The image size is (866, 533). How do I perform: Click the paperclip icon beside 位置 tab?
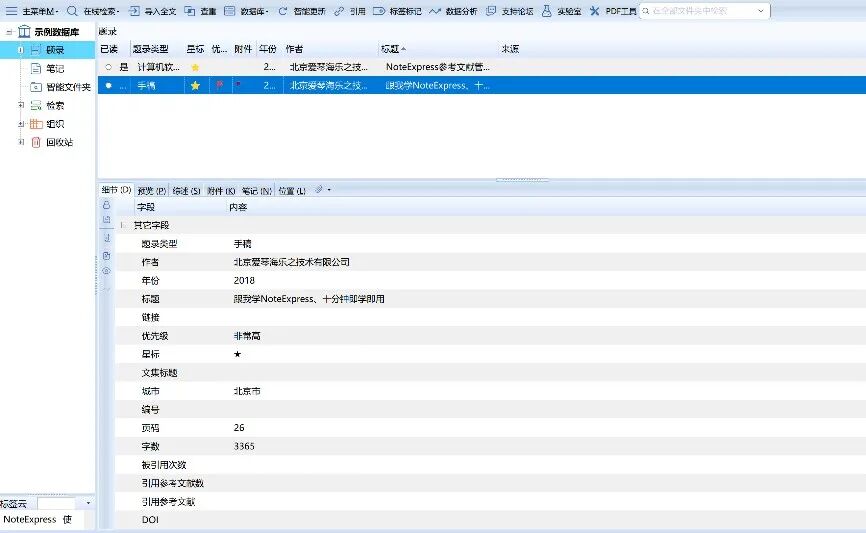319,189
